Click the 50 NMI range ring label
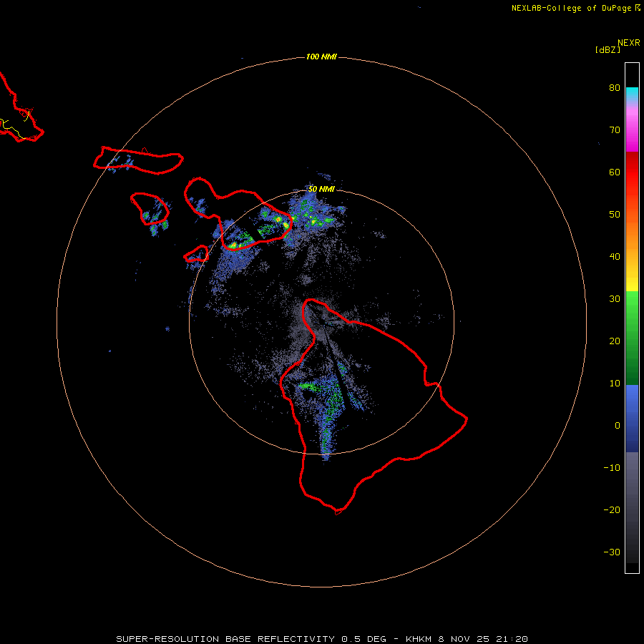 pos(321,189)
